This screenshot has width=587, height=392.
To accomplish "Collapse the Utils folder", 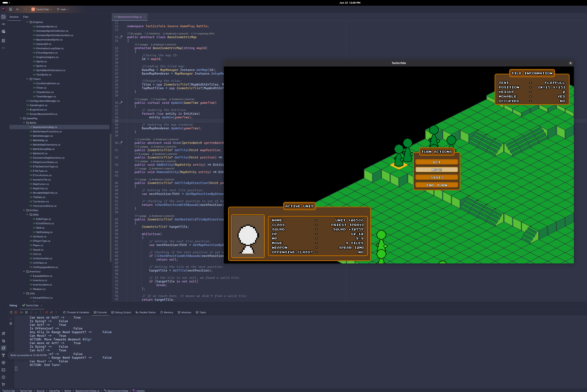I will [x=24, y=293].
